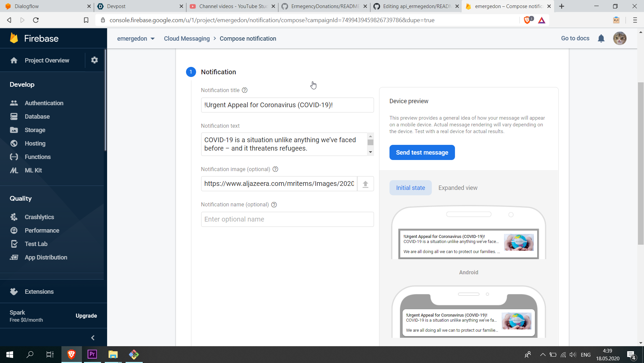644x363 pixels.
Task: Open the Go to docs link
Action: [x=575, y=38]
